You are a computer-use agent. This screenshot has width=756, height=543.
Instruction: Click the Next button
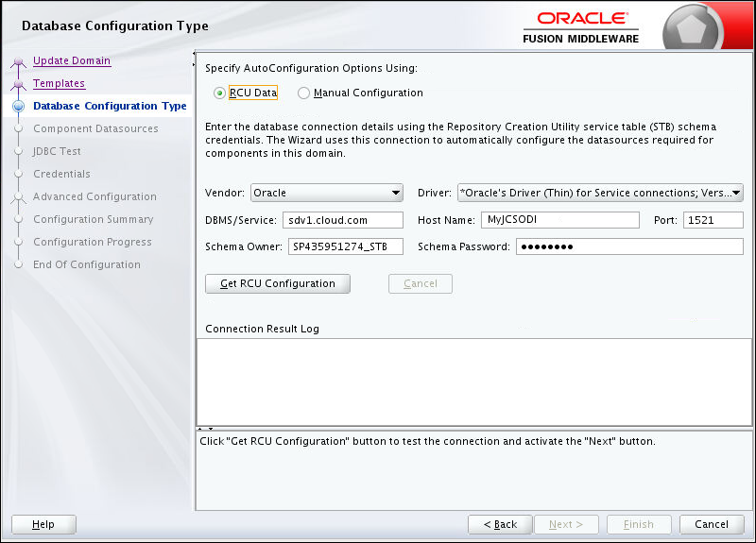[566, 524]
